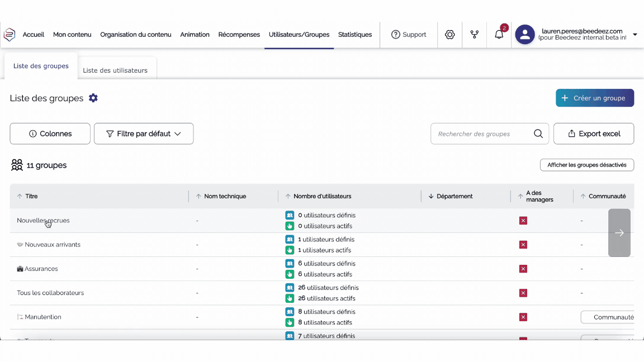Click Créer un groupe button

(594, 98)
